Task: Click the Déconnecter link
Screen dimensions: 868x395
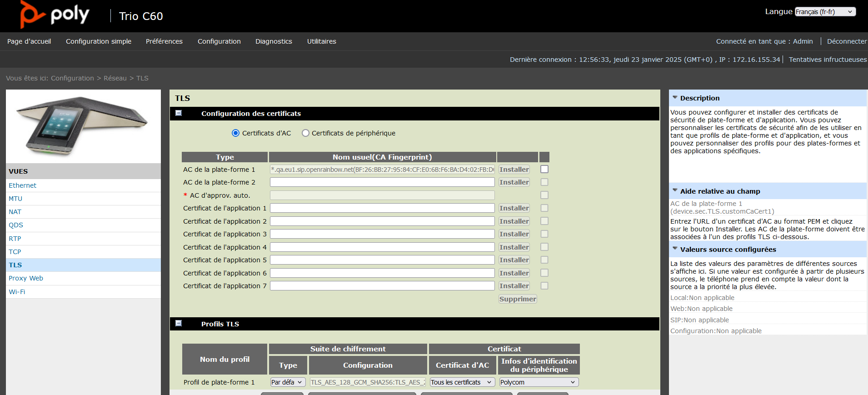Action: coord(847,41)
